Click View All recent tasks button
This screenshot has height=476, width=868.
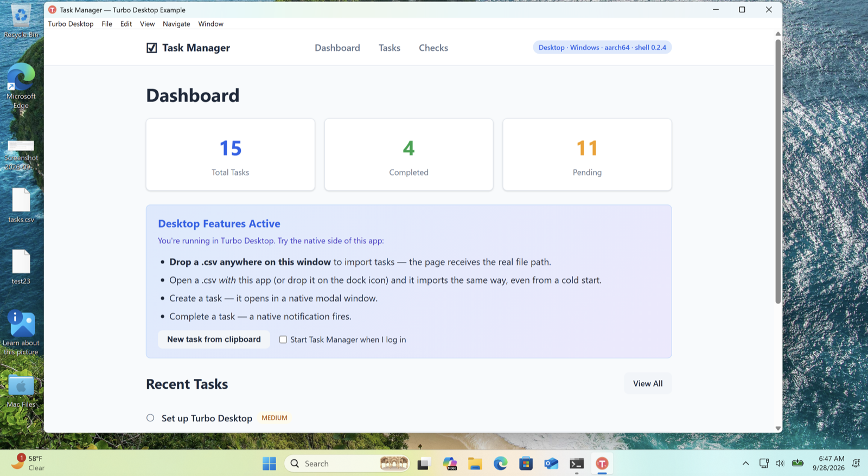[x=648, y=383]
